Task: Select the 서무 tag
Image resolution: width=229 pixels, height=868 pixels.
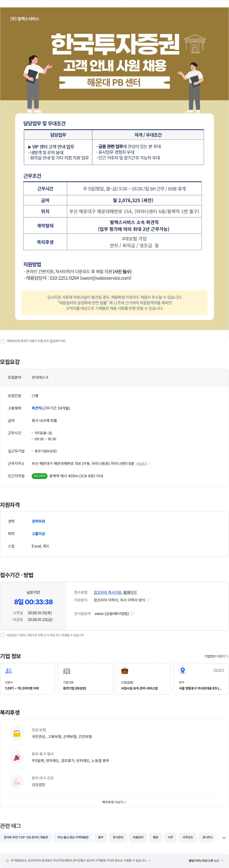Action: pos(170,837)
